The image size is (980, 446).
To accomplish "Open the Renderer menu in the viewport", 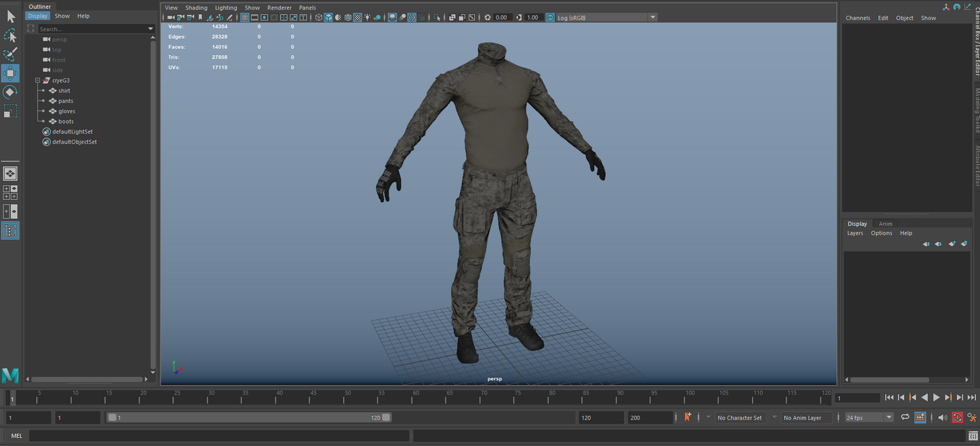I will click(x=279, y=7).
